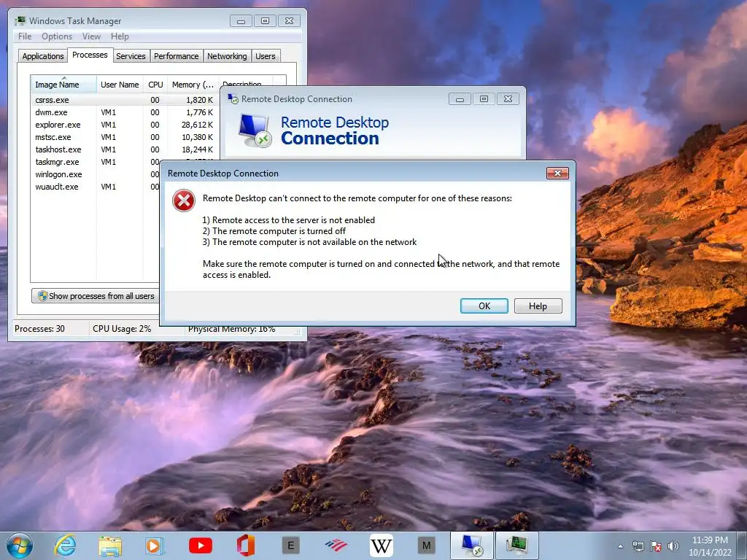Open Task Manager File menu
The image size is (747, 560).
click(25, 36)
